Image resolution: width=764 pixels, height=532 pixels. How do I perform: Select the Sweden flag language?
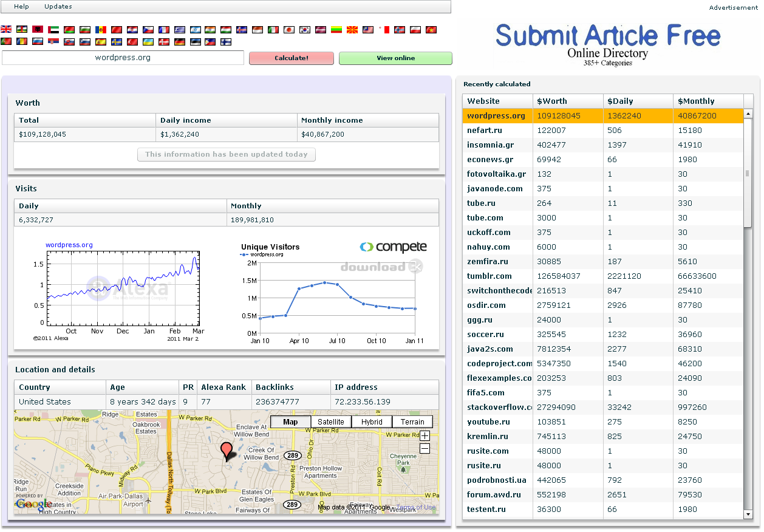117,42
